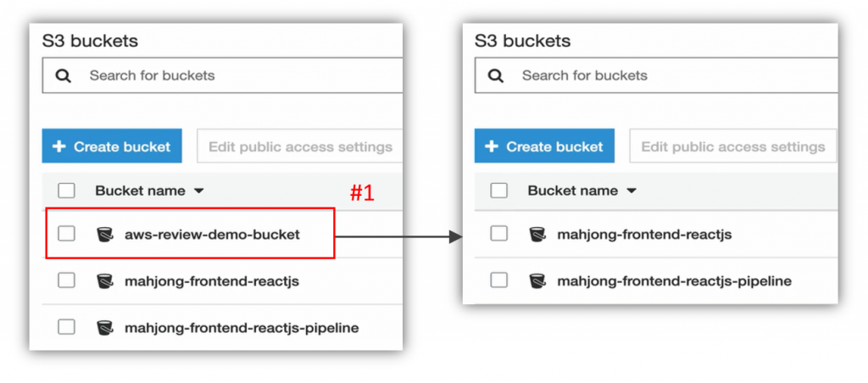Open mahjong-frontend-reactjs link in right panel
Screen dimensions: 868x383
[x=644, y=235]
